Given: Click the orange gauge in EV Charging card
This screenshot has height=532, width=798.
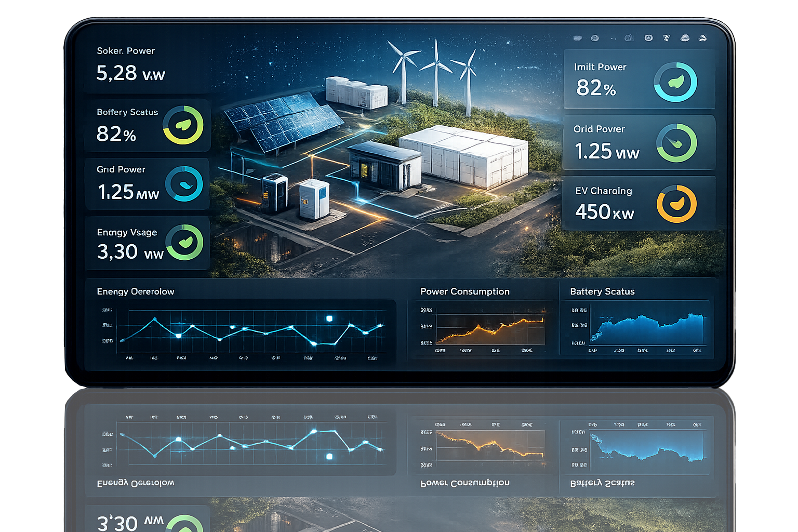Looking at the screenshot, I should coord(676,204).
